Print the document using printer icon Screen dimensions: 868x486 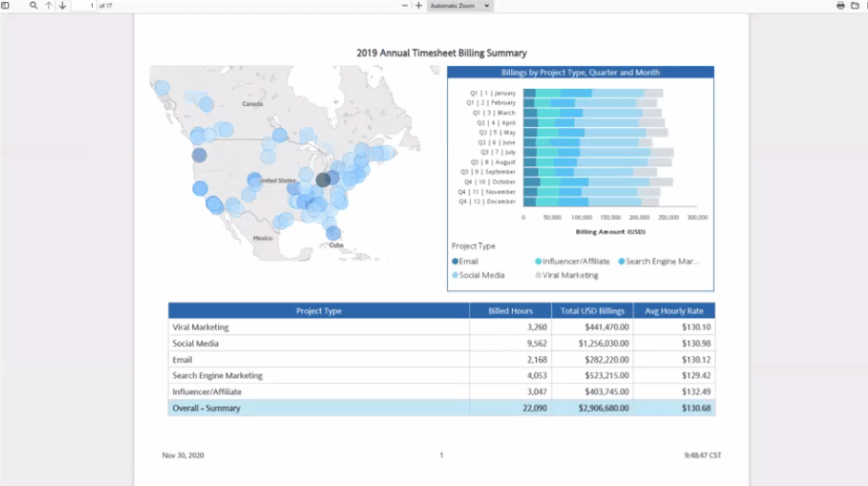(841, 6)
